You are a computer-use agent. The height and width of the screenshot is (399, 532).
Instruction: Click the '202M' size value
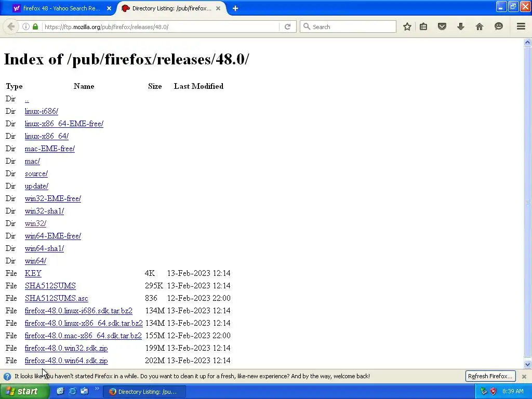(x=155, y=361)
